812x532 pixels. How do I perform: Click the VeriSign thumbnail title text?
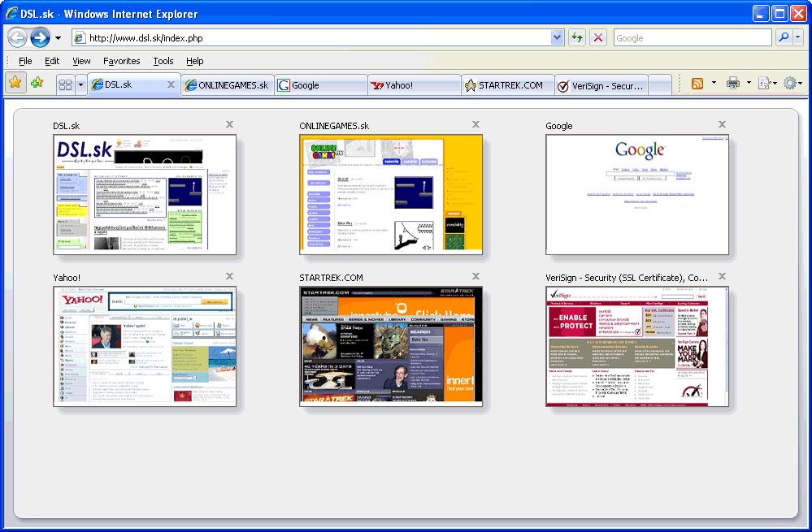pyautogui.click(x=627, y=278)
